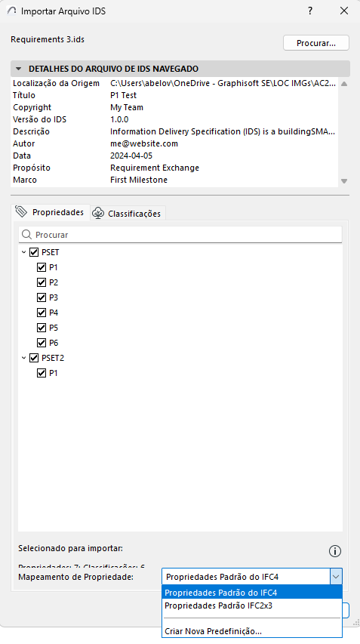
Task: Click the P1 Test title value
Action: tap(123, 95)
